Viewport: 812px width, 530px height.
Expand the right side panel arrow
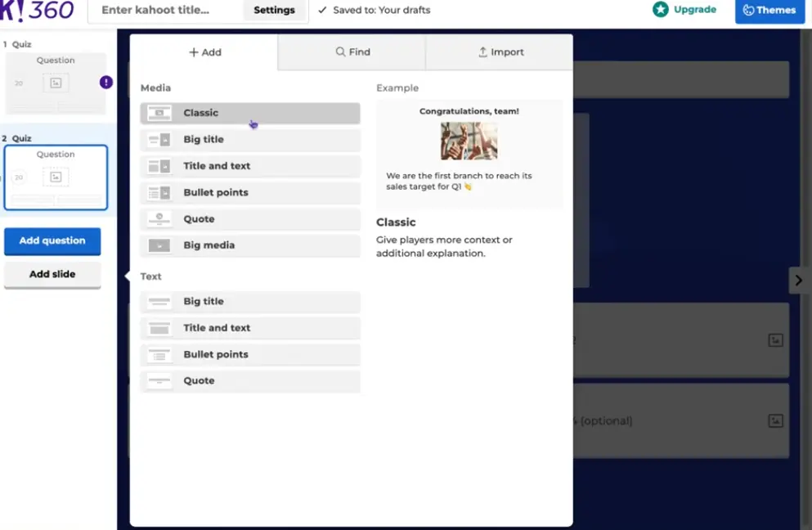[x=798, y=281]
